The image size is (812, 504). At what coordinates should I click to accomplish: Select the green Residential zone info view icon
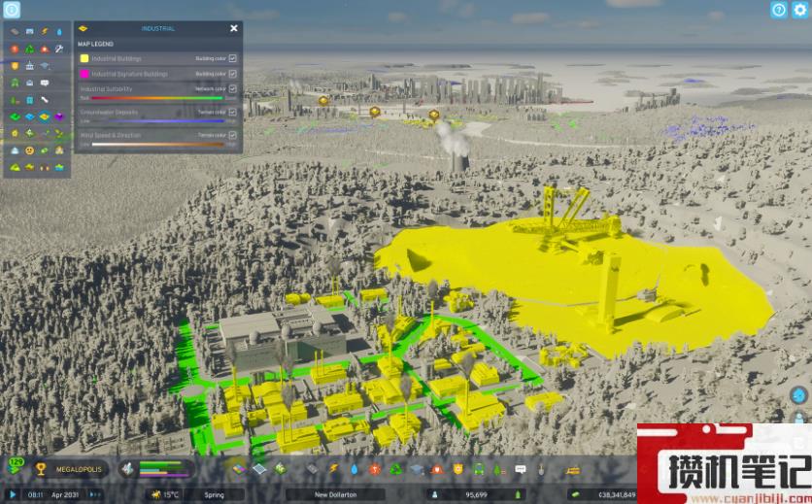(x=15, y=117)
